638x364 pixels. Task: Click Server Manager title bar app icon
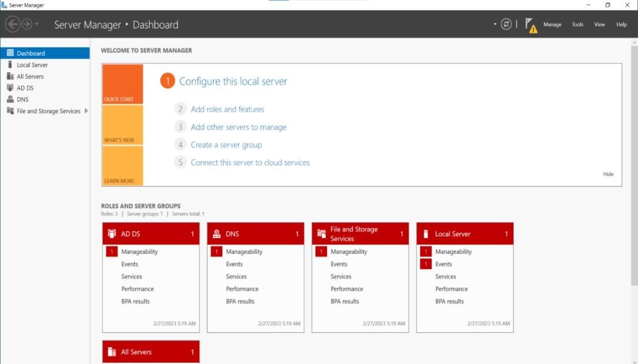pos(4,5)
